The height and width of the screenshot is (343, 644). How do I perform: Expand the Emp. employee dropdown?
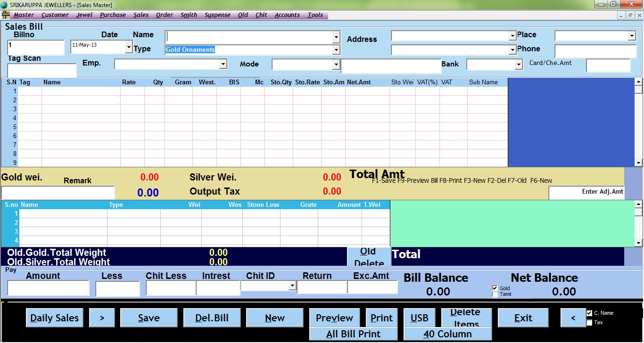point(223,64)
